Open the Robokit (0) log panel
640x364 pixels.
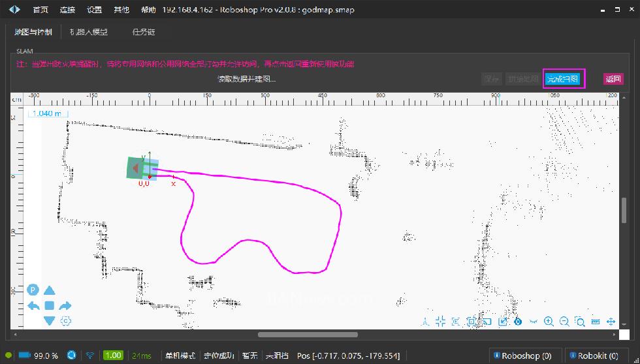tap(594, 356)
